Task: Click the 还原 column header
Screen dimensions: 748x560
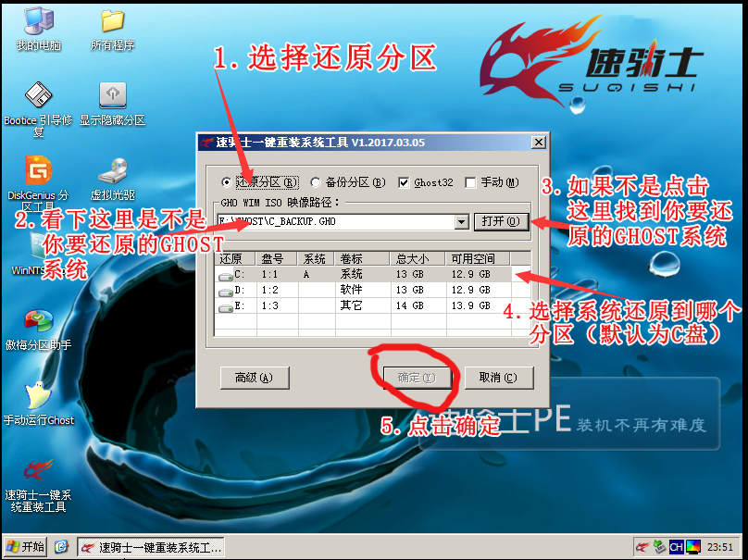Action: [235, 258]
